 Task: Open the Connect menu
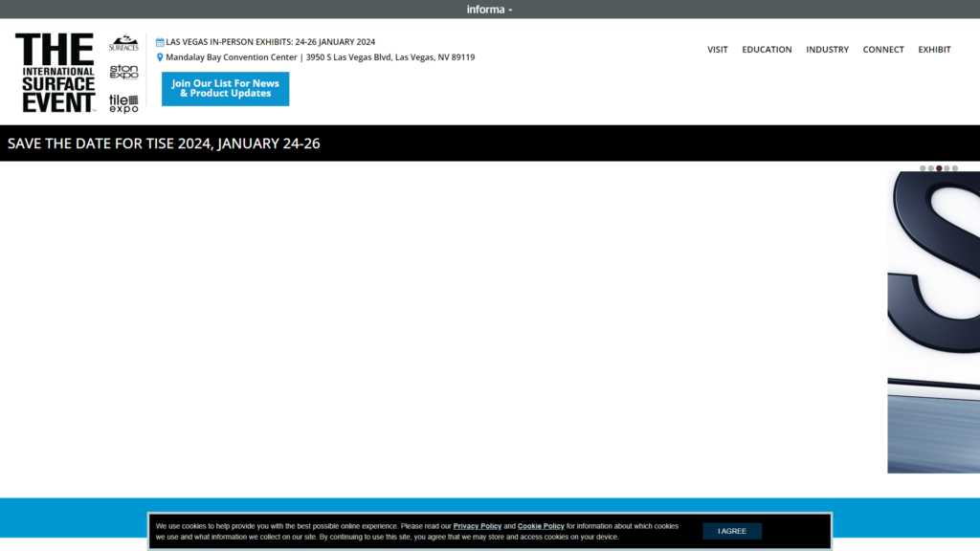tap(883, 50)
